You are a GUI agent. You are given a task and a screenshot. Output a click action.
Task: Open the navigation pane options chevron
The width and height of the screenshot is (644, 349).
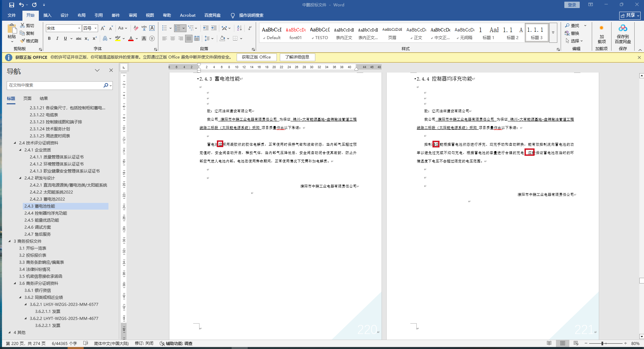(97, 70)
